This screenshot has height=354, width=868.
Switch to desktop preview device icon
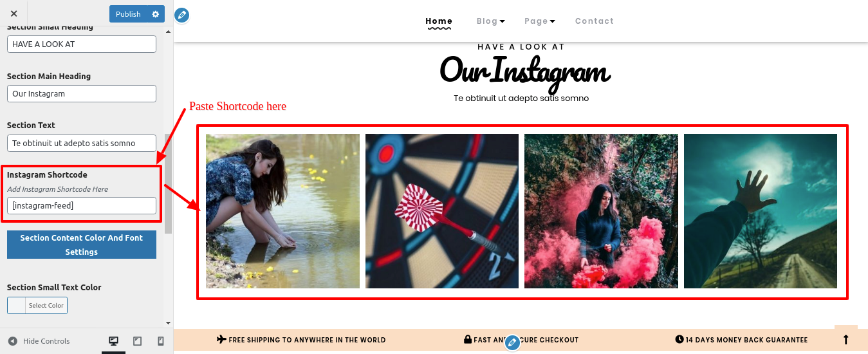[114, 341]
